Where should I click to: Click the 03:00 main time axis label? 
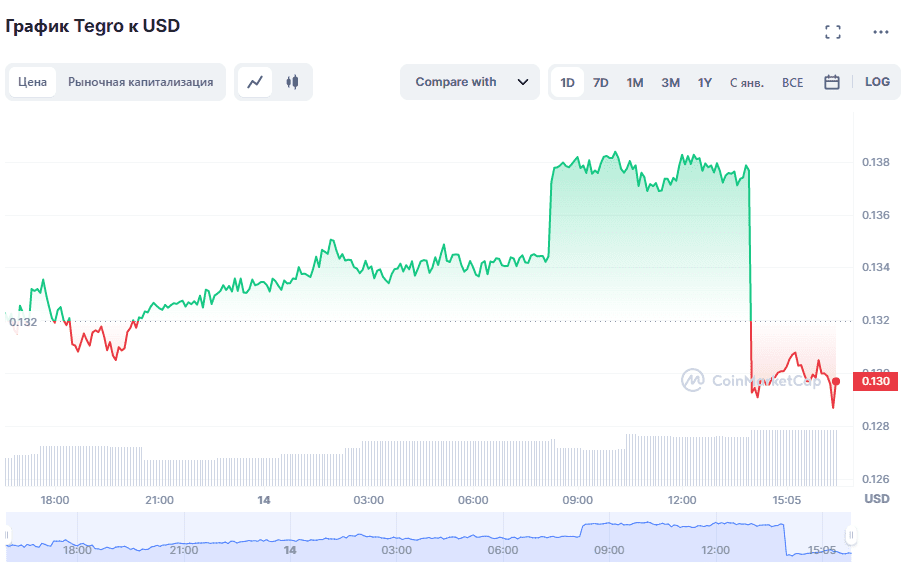[x=368, y=500]
